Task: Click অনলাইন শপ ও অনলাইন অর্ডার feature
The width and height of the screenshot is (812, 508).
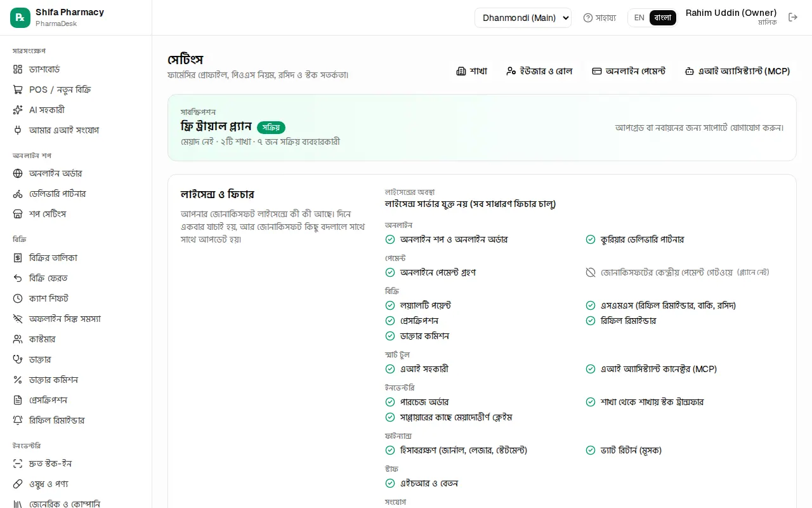Action: [x=447, y=239]
